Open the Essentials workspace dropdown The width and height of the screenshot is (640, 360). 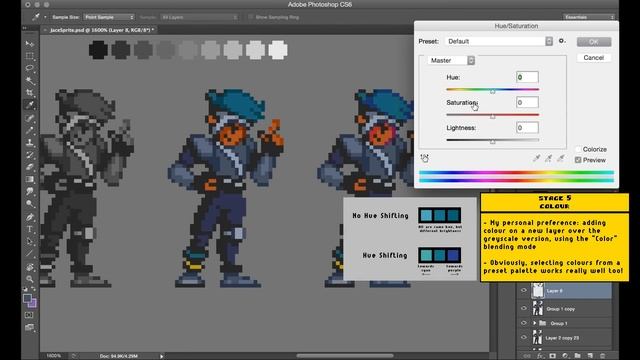[x=589, y=17]
